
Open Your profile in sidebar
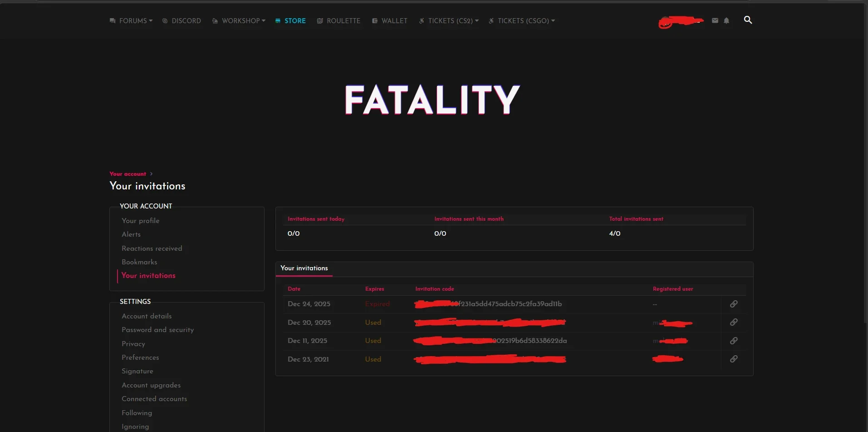click(141, 221)
